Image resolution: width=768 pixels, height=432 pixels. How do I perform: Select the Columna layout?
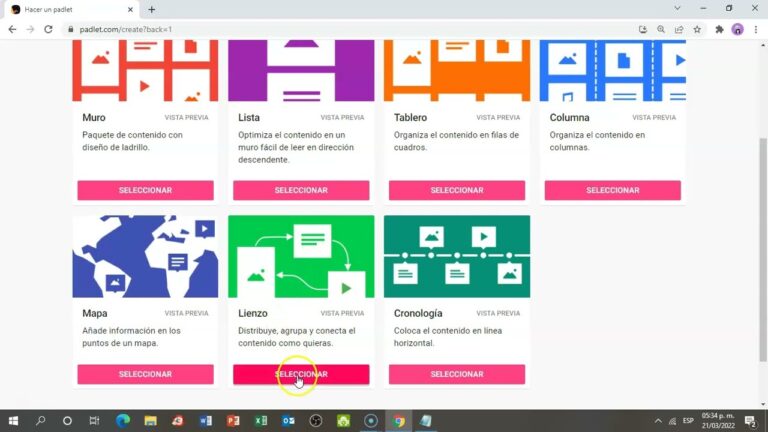(613, 190)
